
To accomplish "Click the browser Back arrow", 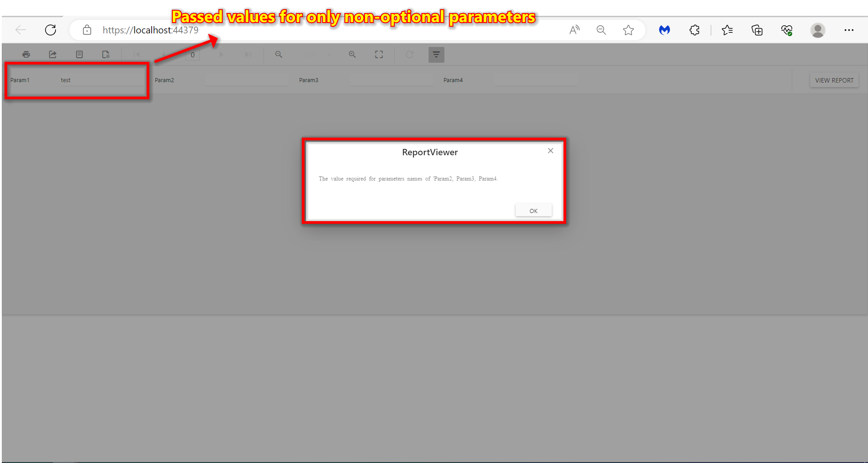I will [x=21, y=30].
